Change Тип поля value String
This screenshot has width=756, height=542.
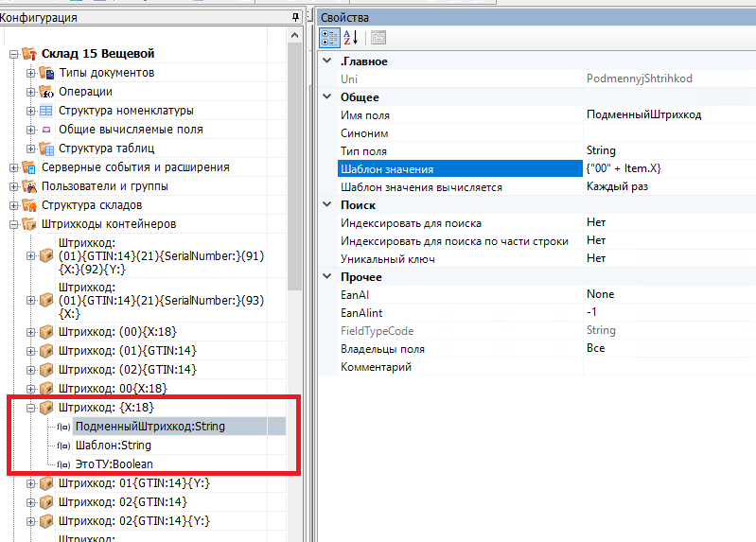pyautogui.click(x=669, y=151)
